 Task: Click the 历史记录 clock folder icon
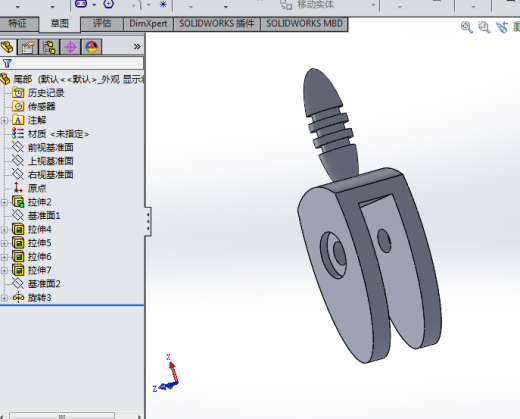18,93
